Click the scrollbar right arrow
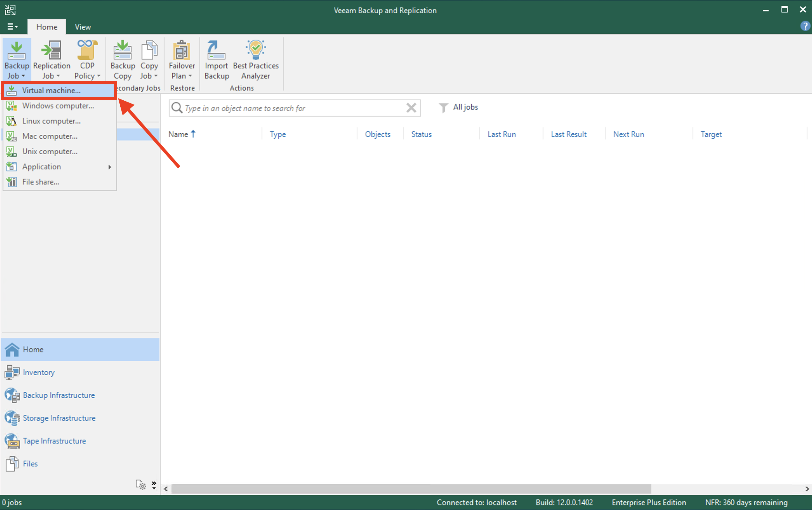 (807, 489)
